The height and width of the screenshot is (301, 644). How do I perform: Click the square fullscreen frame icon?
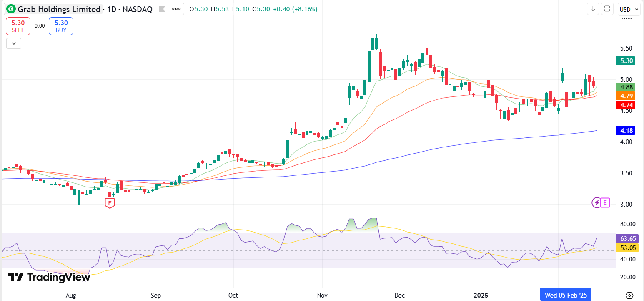click(x=607, y=9)
